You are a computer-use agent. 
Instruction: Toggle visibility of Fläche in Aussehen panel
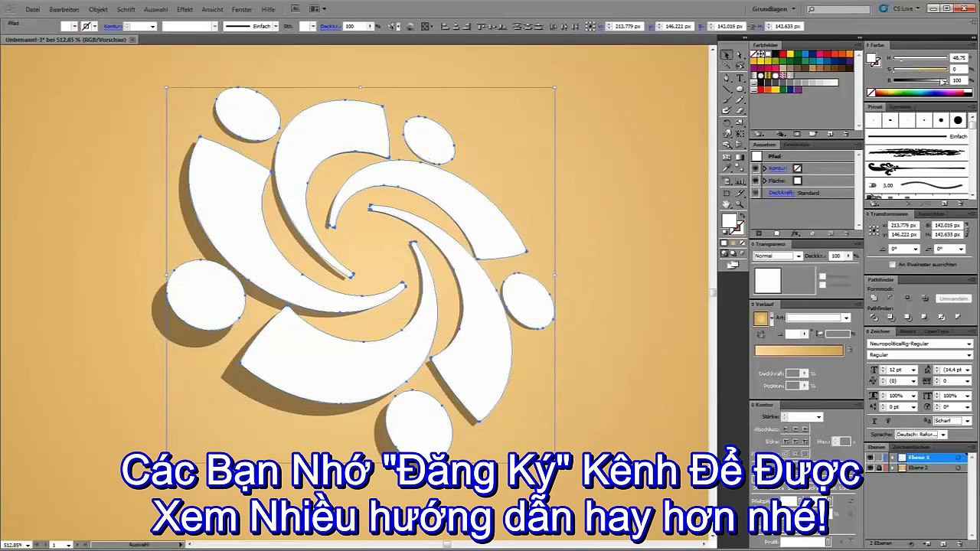click(x=756, y=181)
